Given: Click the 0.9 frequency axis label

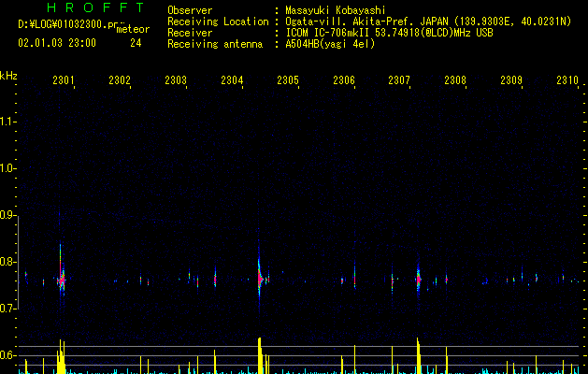Looking at the screenshot, I should click(x=8, y=215).
